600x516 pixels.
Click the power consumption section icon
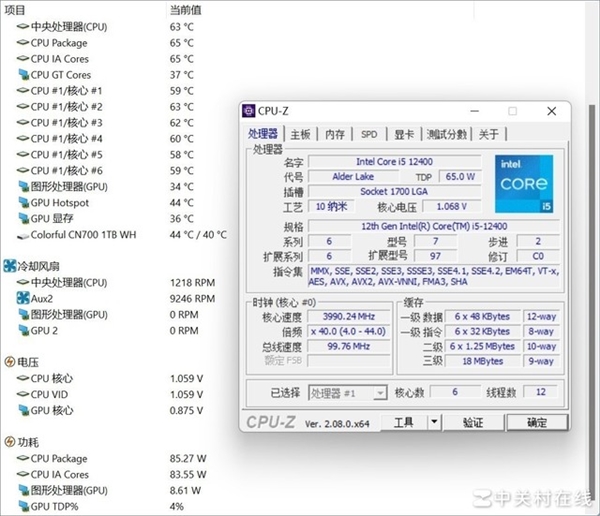pos(9,442)
